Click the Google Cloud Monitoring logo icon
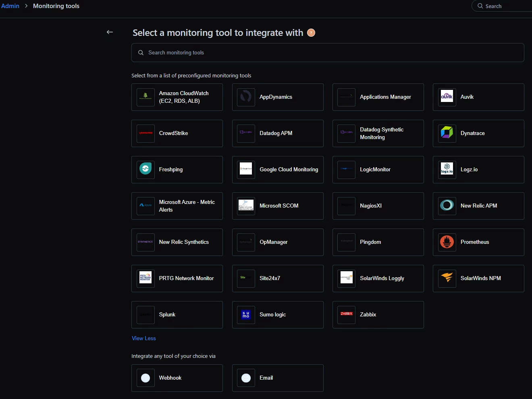Image resolution: width=532 pixels, height=399 pixels. click(x=246, y=170)
